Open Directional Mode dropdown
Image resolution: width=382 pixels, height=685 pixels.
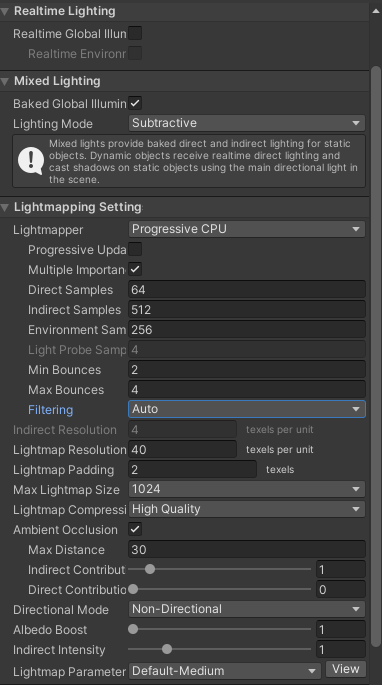[x=247, y=609]
